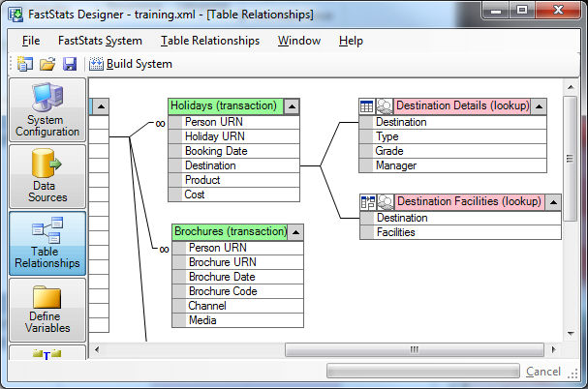Open the Table Relationships menu
Screen dimensions: 588x389
pyautogui.click(x=210, y=41)
